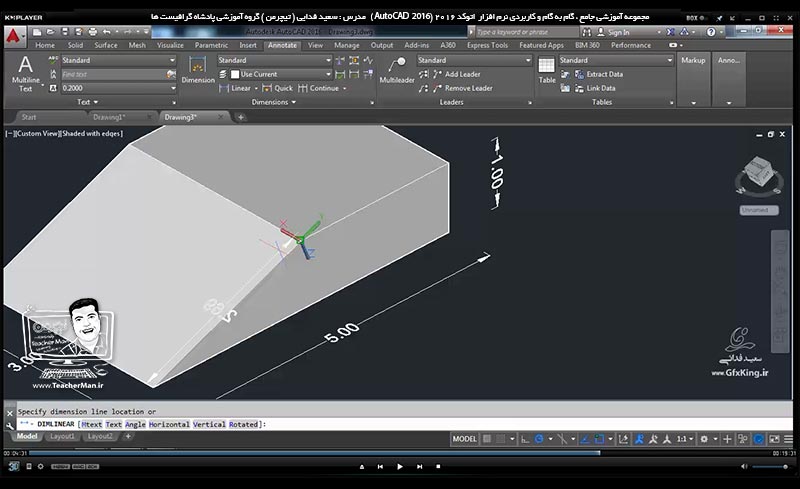Select the Quick dimension tool
This screenshot has width=800, height=489.
pos(278,88)
